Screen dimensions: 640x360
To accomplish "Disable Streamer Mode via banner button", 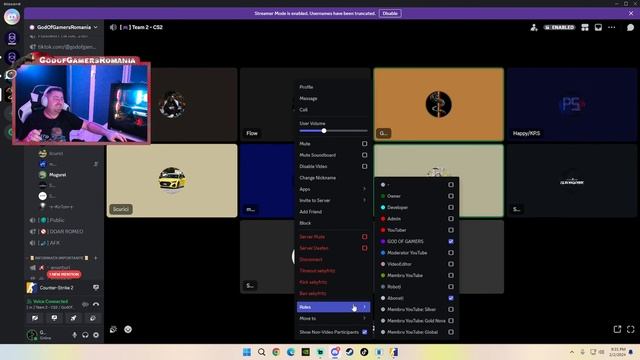I will tap(390, 13).
